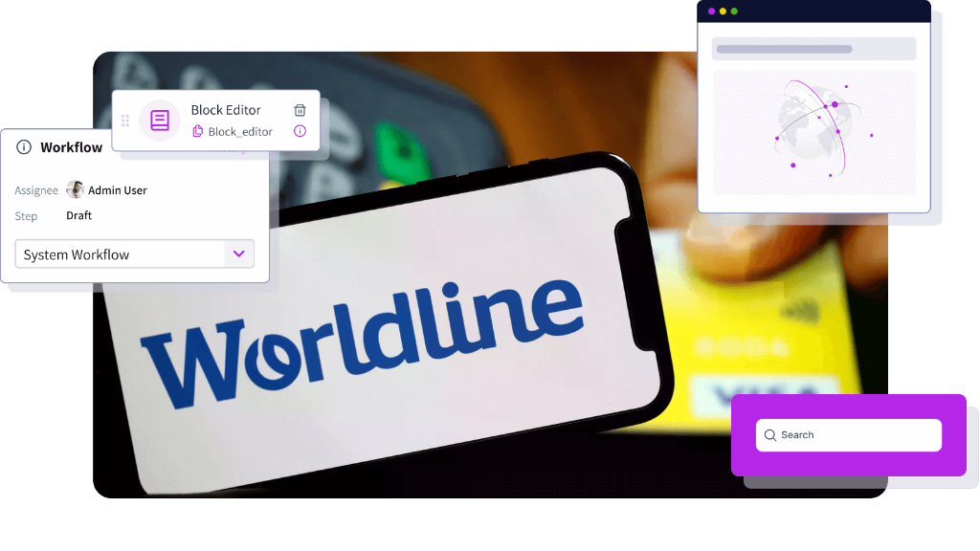Open Block Editor info circle icon
This screenshot has height=551, width=980.
(300, 131)
